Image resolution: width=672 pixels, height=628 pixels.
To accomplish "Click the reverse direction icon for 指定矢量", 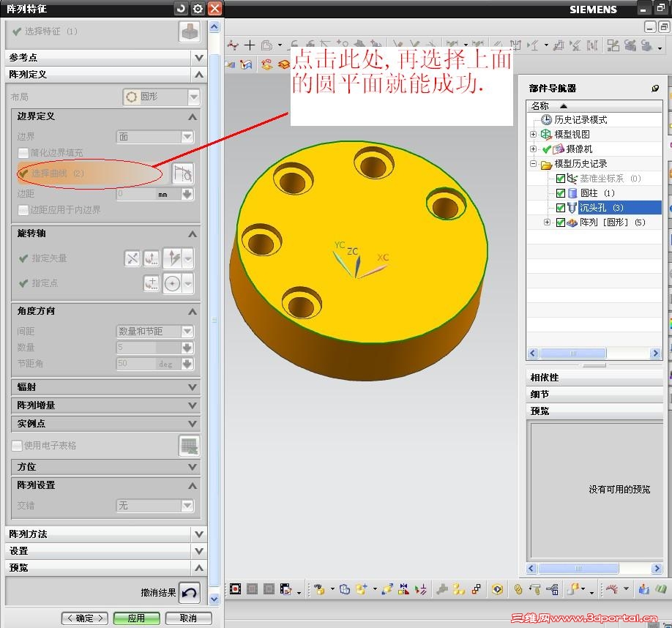I will coord(132,258).
